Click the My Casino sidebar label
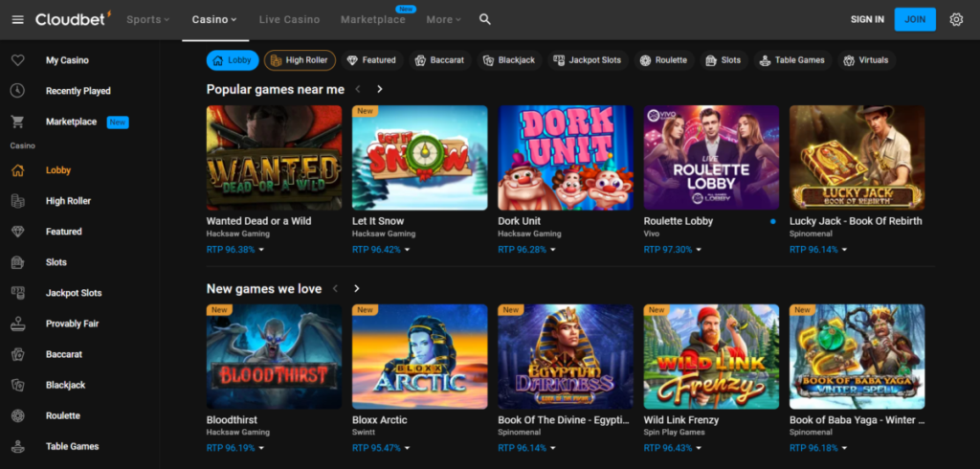980x469 pixels. click(x=67, y=60)
